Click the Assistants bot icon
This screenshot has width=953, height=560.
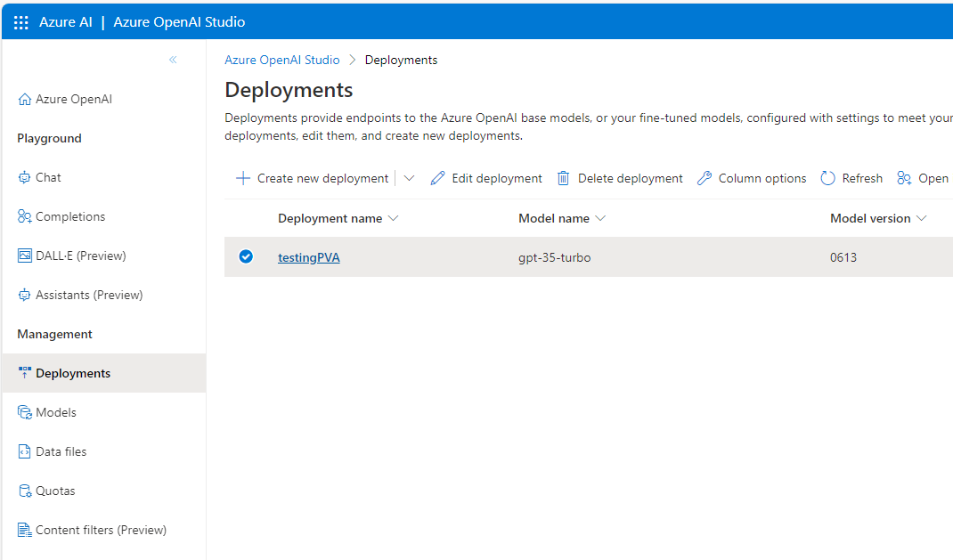point(24,296)
